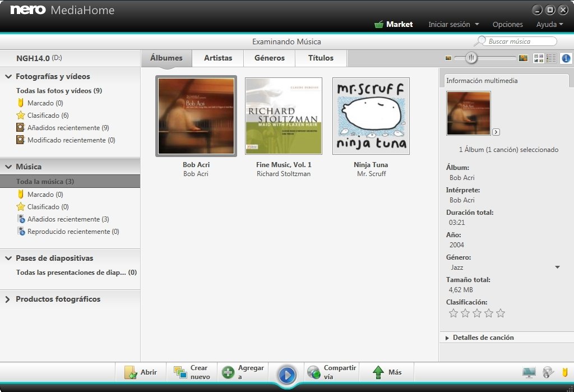Open the Market shopping basket icon
The image size is (574, 392).
379,25
